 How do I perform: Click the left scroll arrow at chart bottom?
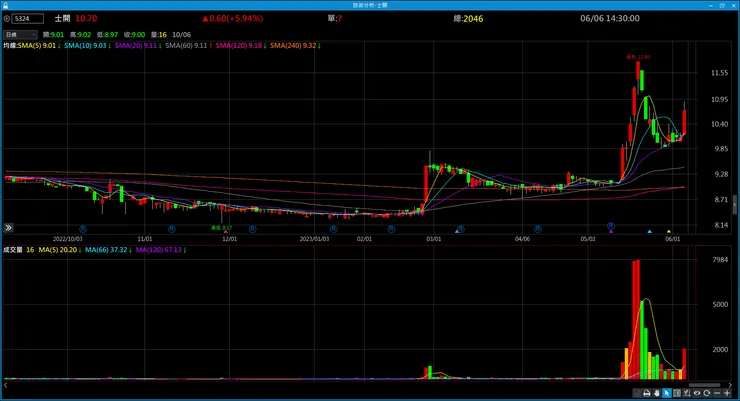tap(5, 385)
